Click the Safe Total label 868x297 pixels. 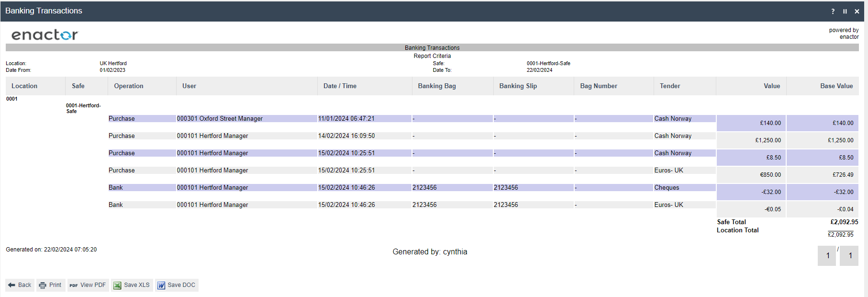[731, 222]
